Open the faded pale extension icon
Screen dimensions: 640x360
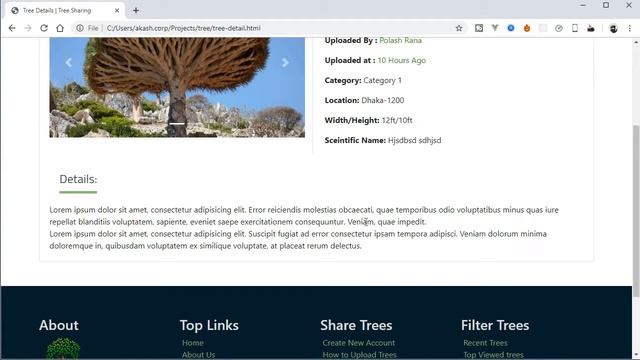[x=543, y=28]
